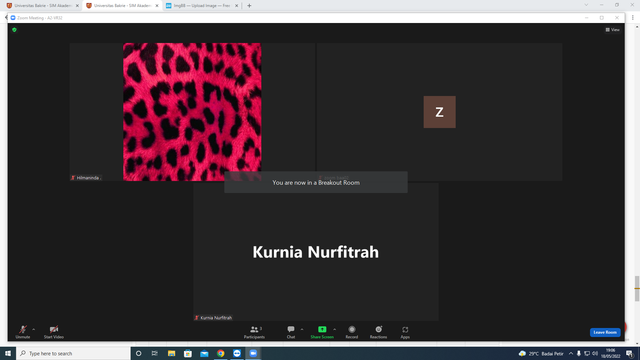Click the blue Leave Room button

pyautogui.click(x=605, y=332)
